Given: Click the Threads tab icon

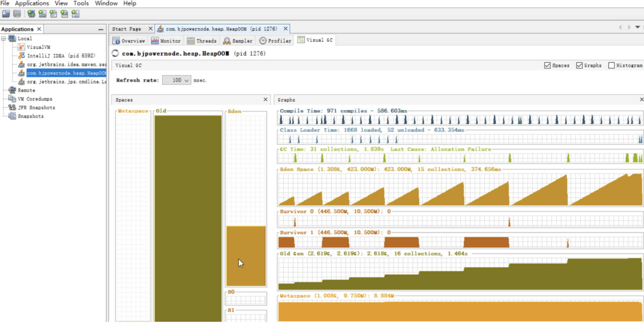Looking at the screenshot, I should (x=191, y=41).
